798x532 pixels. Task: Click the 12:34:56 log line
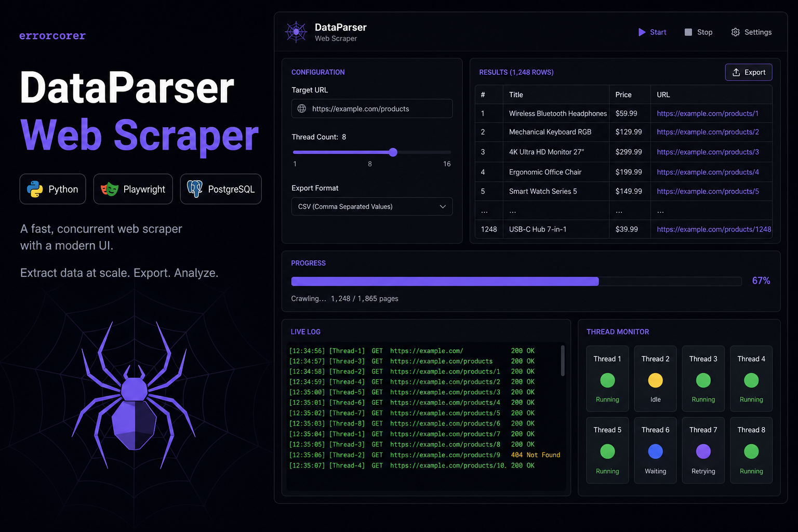tap(411, 351)
